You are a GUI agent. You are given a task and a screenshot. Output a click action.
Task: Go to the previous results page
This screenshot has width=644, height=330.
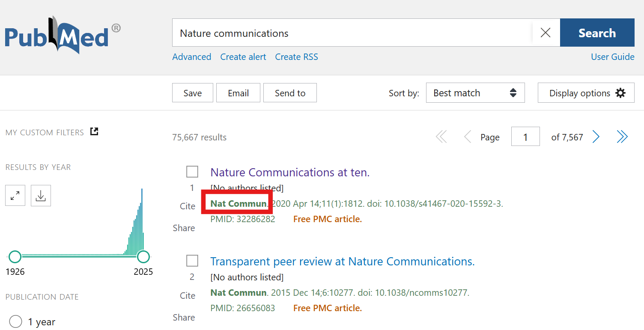(x=467, y=137)
